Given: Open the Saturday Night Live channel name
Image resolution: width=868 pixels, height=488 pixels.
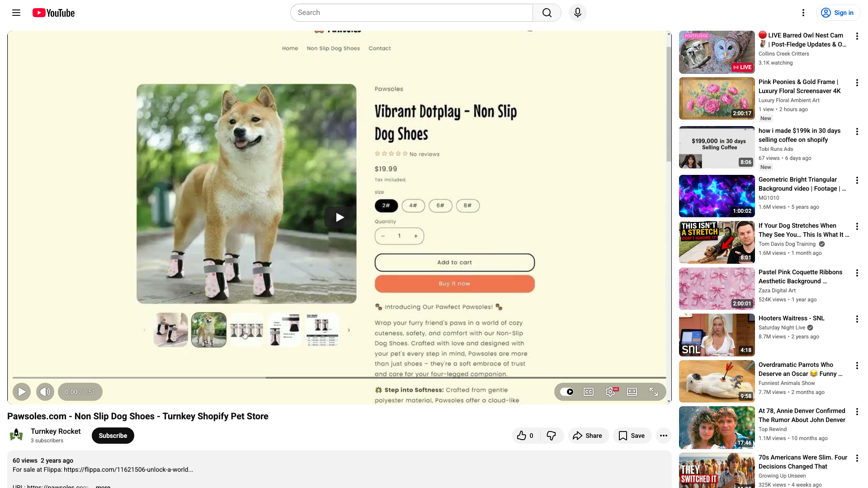Looking at the screenshot, I should (782, 328).
